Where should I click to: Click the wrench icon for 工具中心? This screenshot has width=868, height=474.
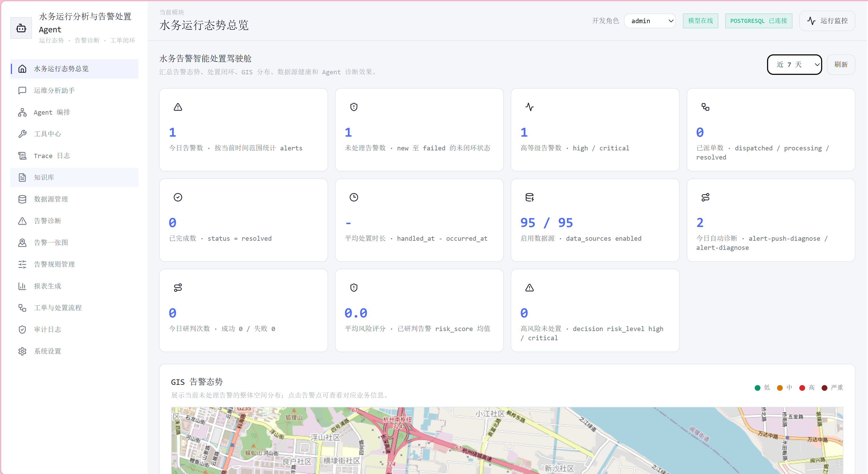point(22,134)
